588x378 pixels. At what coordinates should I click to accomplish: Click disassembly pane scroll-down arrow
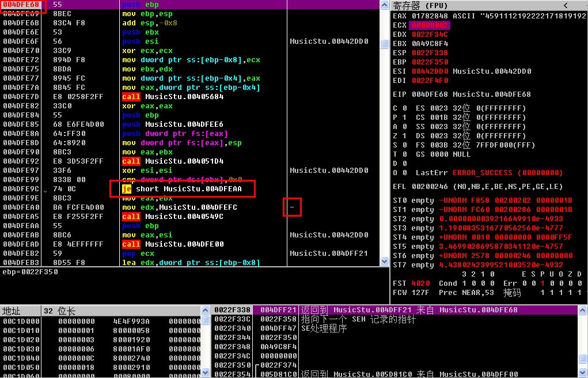point(384,261)
